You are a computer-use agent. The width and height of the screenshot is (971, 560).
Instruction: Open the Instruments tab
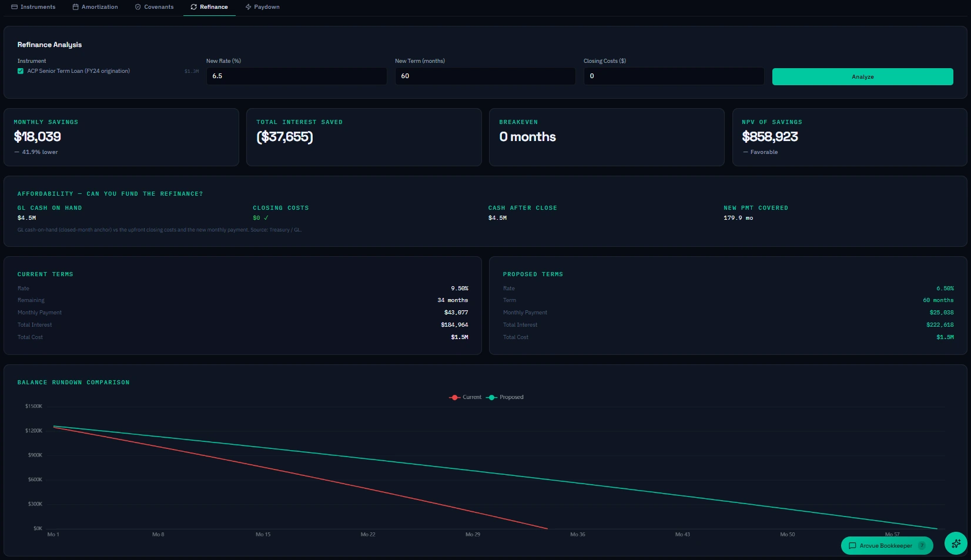click(x=34, y=7)
